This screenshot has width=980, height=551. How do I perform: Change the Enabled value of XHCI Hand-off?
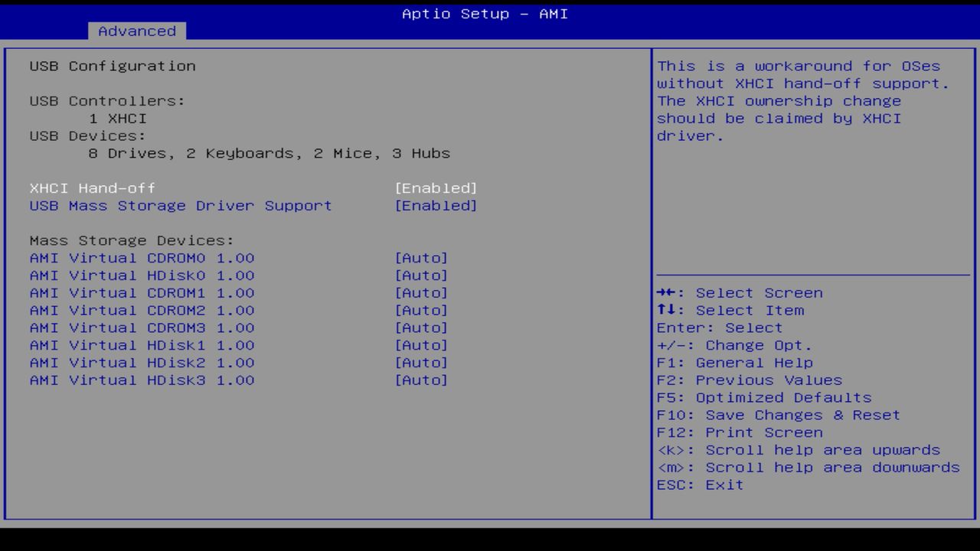436,187
